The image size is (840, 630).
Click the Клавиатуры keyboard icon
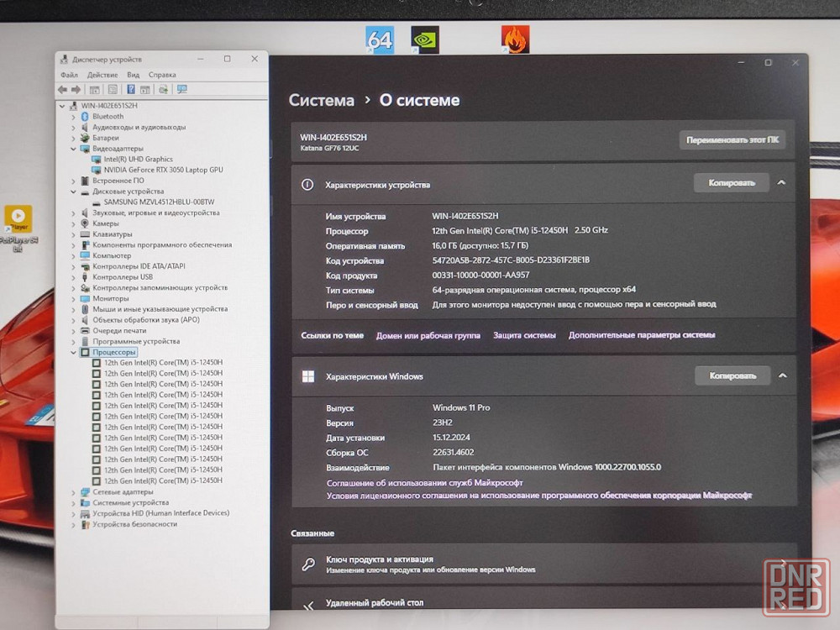tap(85, 234)
